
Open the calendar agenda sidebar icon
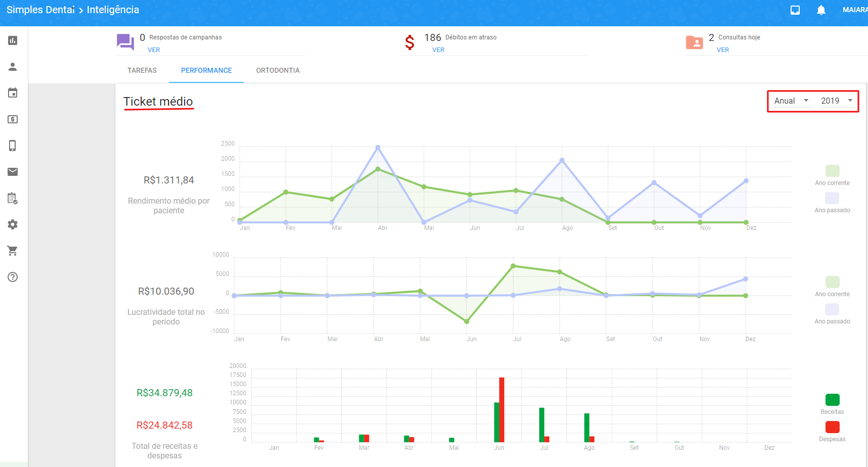(x=13, y=93)
